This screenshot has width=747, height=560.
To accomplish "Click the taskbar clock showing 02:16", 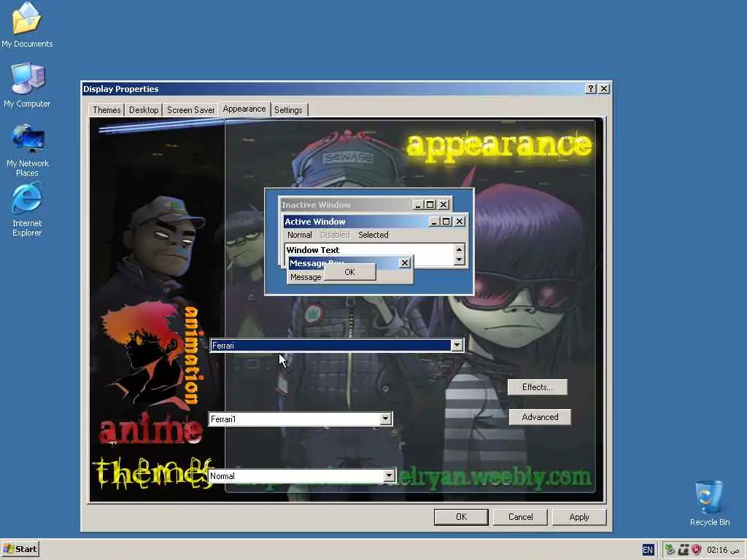I will coord(723,550).
